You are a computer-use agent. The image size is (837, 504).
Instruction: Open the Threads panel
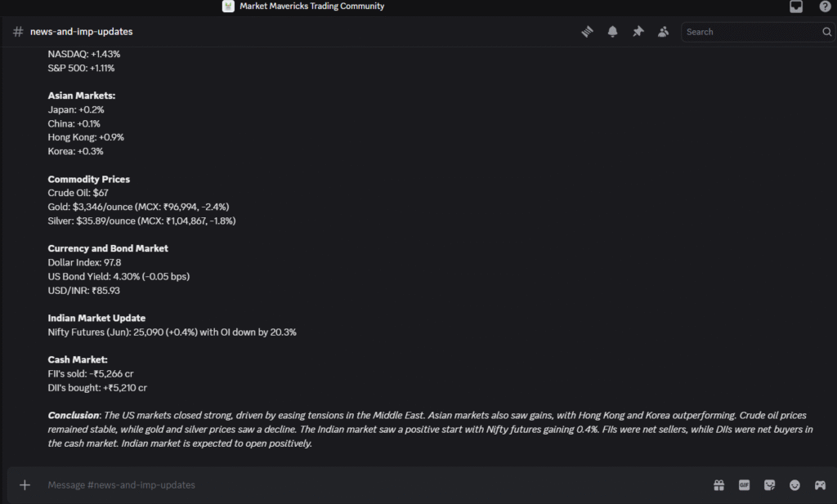pyautogui.click(x=587, y=31)
